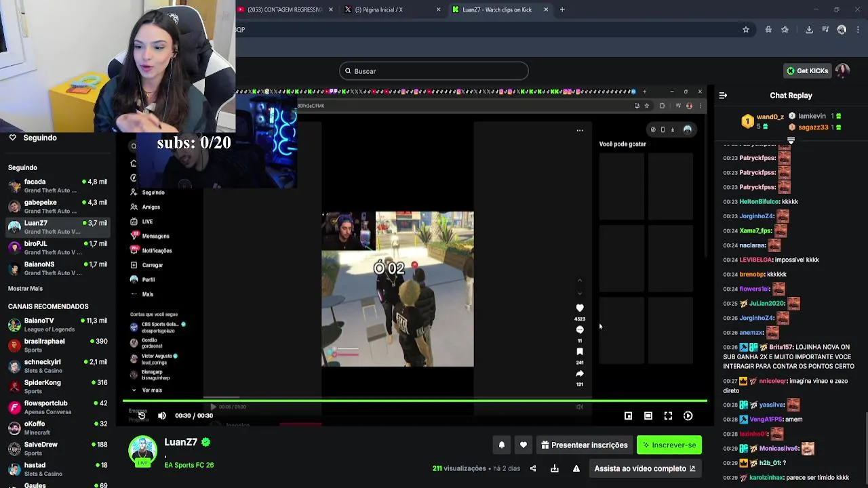Toggle notifications bell for LuanZ7

(502, 445)
